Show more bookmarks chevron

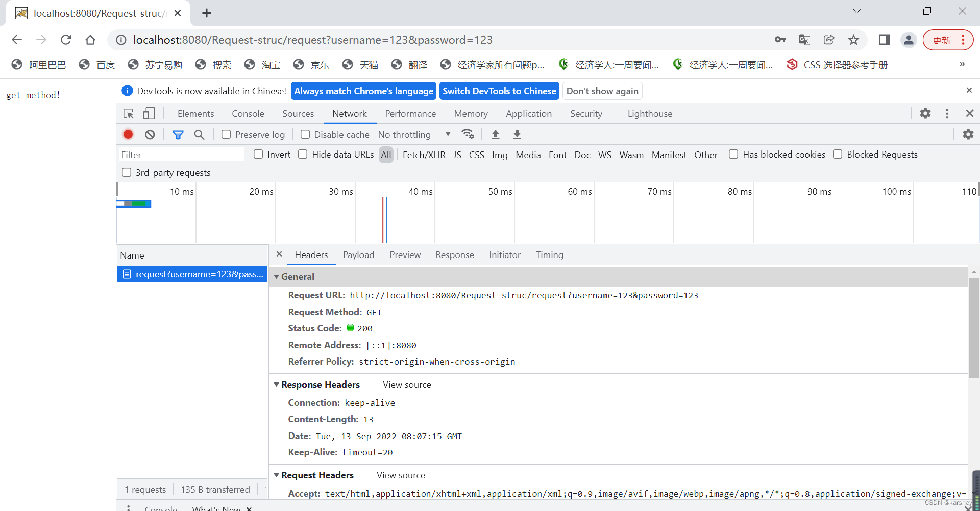point(962,64)
